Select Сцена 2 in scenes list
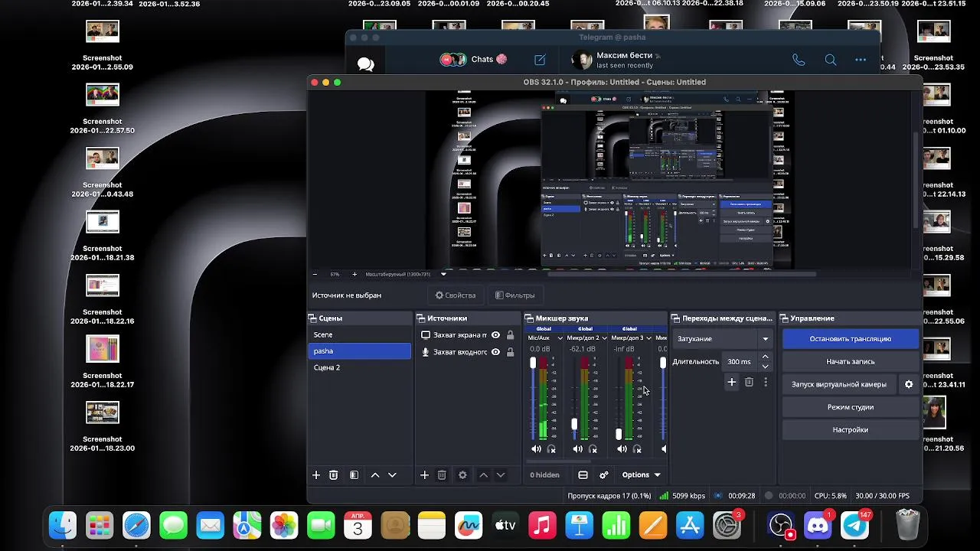 click(x=360, y=367)
